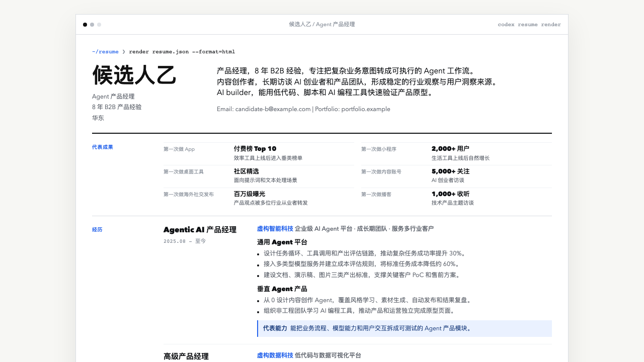Click the 华东 location line
Image resolution: width=644 pixels, height=362 pixels.
[x=98, y=118]
